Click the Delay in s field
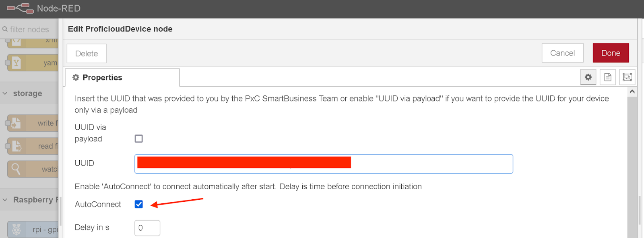The width and height of the screenshot is (644, 238). [147, 228]
